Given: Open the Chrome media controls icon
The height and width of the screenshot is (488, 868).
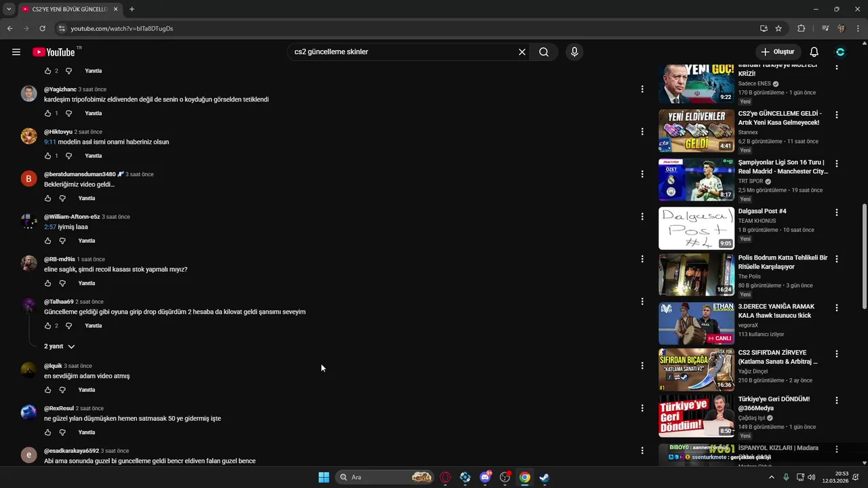Looking at the screenshot, I should [x=825, y=28].
